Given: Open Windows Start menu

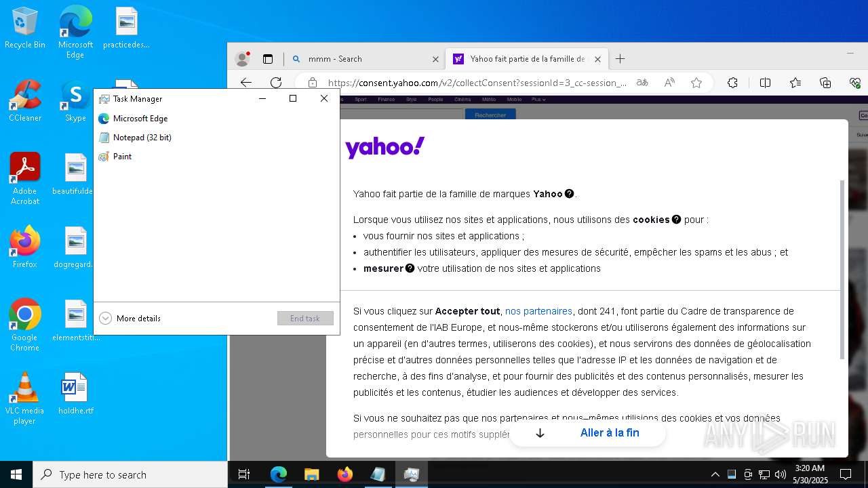Looking at the screenshot, I should click(16, 474).
